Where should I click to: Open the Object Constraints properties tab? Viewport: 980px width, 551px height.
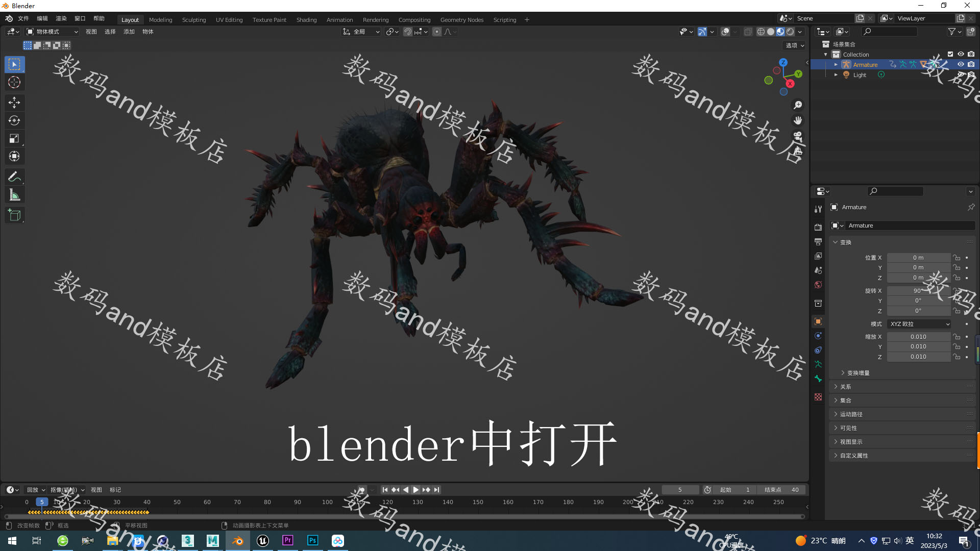point(818,350)
